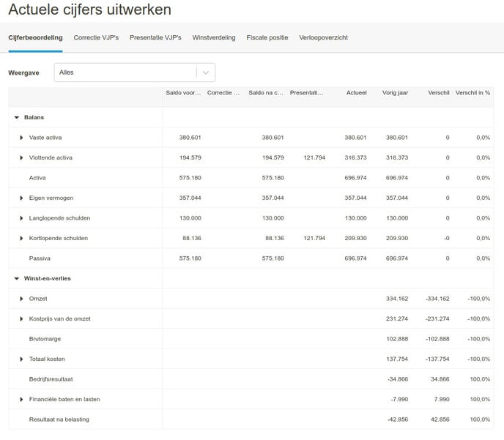Switch to the Correctie VJP's tab
The width and height of the screenshot is (504, 440).
96,37
